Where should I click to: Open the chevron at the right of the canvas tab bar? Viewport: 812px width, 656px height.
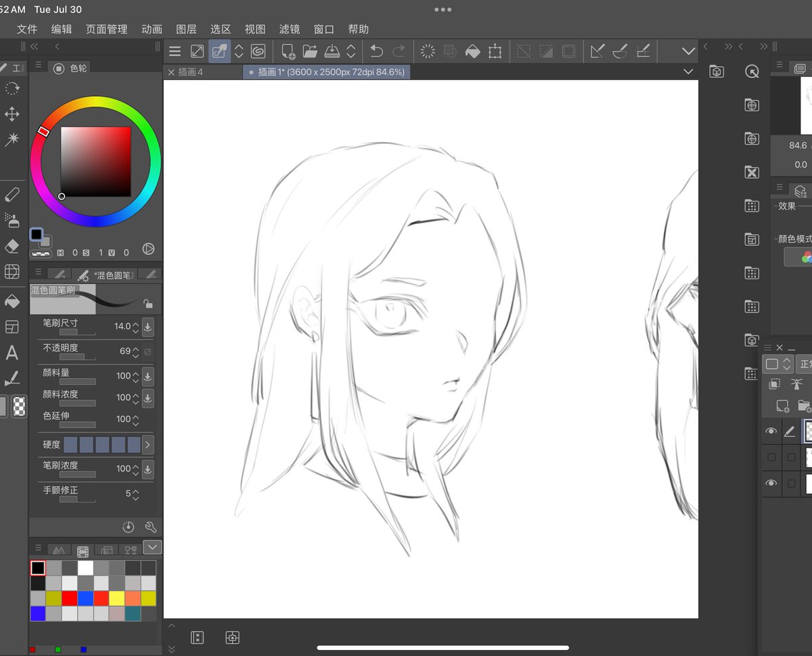click(688, 72)
